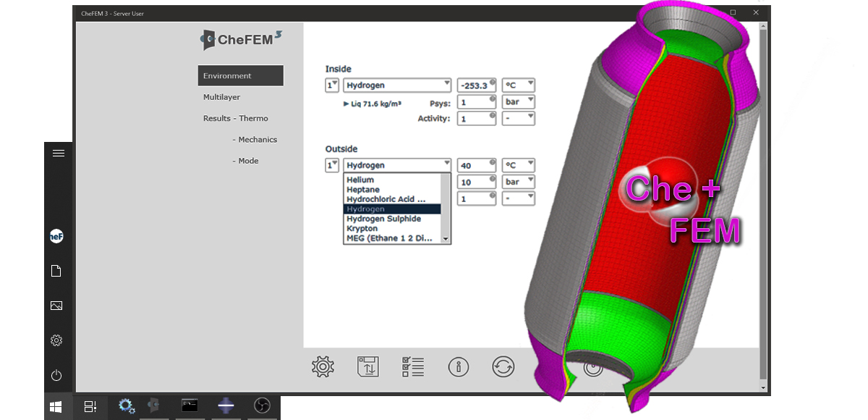868x420 pixels.
Task: Open the Inside Psys bar unit dropdown
Action: tap(519, 102)
